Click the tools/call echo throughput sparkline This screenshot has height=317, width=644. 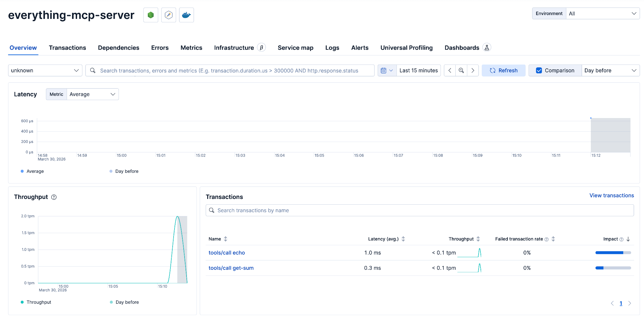coord(469,253)
